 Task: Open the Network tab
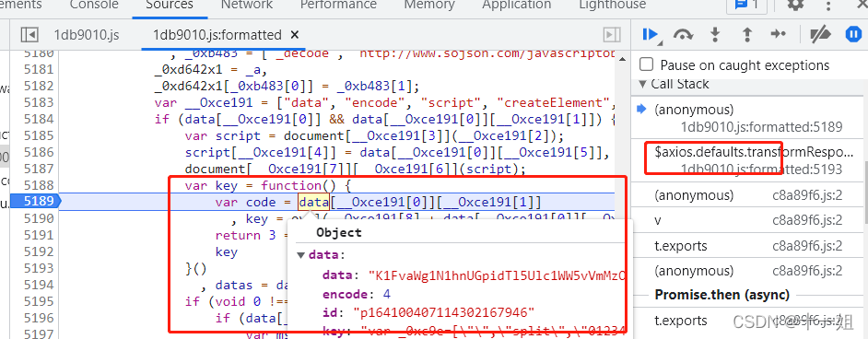(x=247, y=5)
